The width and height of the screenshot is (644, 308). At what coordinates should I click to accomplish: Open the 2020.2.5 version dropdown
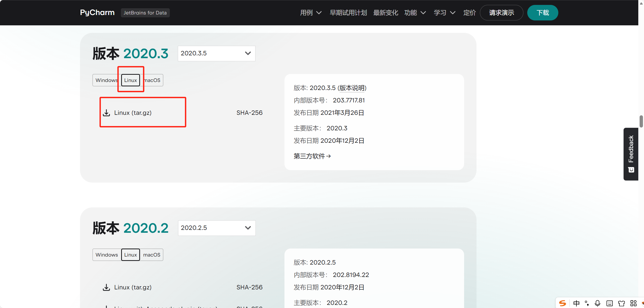[x=217, y=228]
